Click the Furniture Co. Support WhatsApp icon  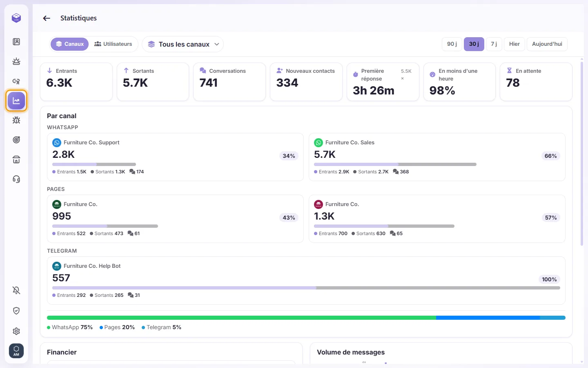[57, 143]
